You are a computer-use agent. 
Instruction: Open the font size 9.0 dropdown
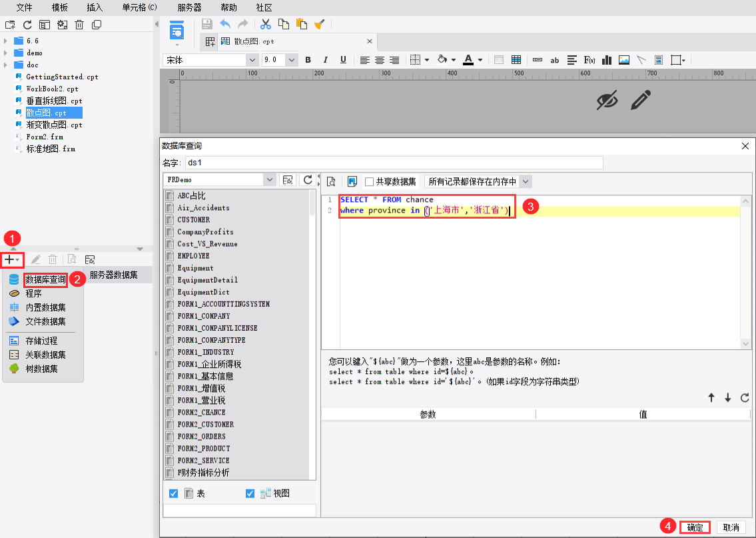point(291,60)
